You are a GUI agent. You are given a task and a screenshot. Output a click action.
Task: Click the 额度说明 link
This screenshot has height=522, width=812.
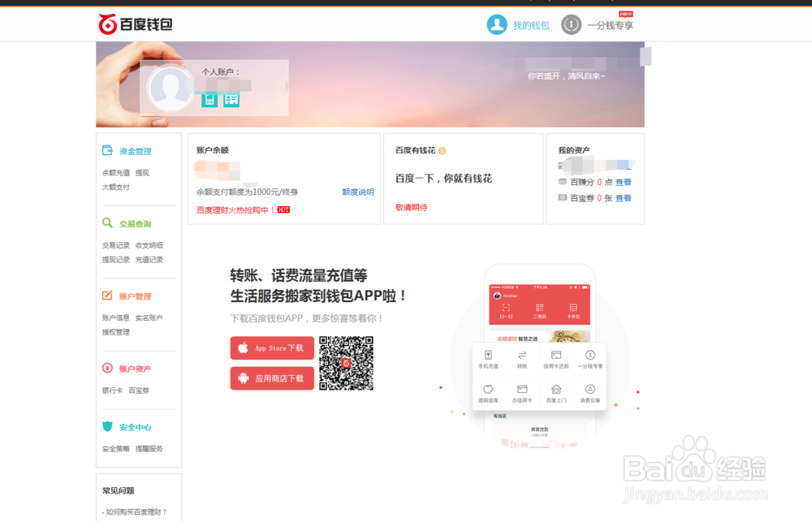(x=358, y=192)
